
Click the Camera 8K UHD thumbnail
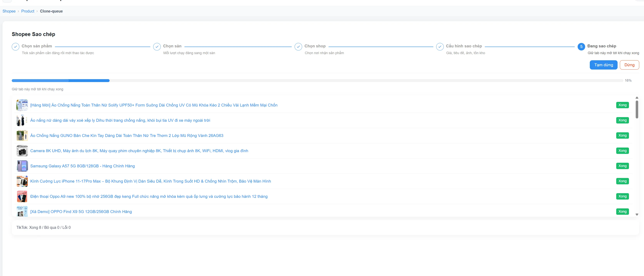22,151
